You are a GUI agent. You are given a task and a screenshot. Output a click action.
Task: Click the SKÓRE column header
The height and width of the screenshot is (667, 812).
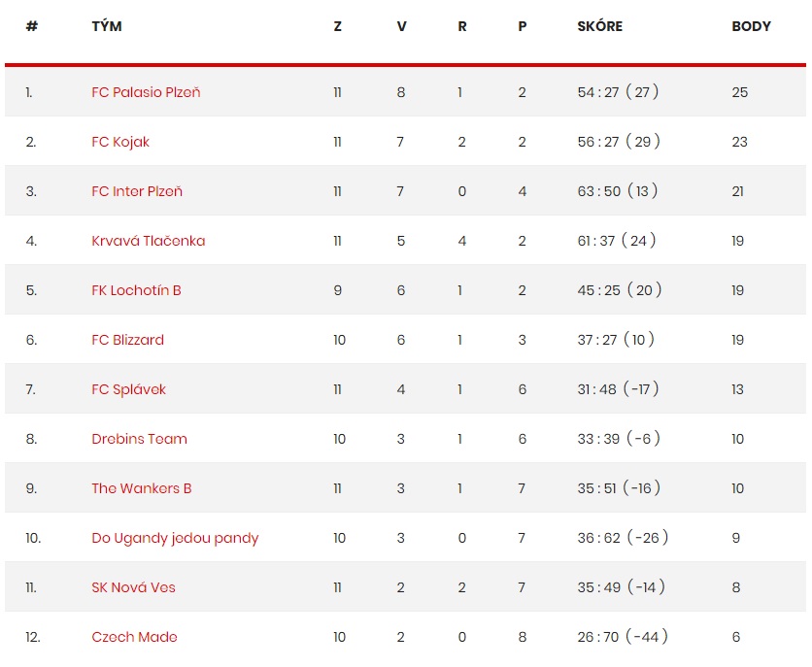(600, 26)
